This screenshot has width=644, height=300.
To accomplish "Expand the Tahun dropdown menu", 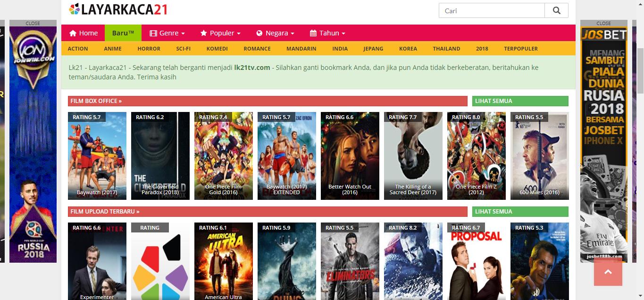I will pyautogui.click(x=327, y=33).
